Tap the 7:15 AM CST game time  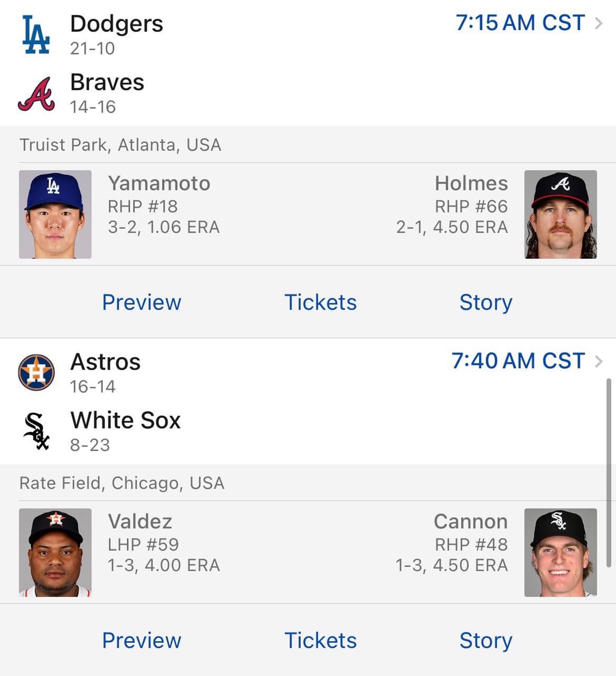520,23
